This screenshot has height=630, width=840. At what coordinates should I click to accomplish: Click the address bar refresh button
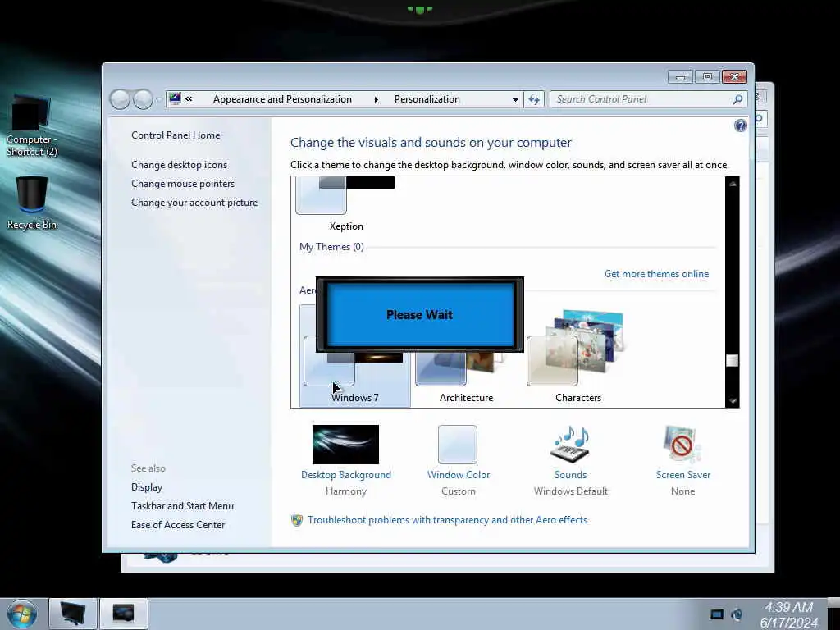coord(534,99)
